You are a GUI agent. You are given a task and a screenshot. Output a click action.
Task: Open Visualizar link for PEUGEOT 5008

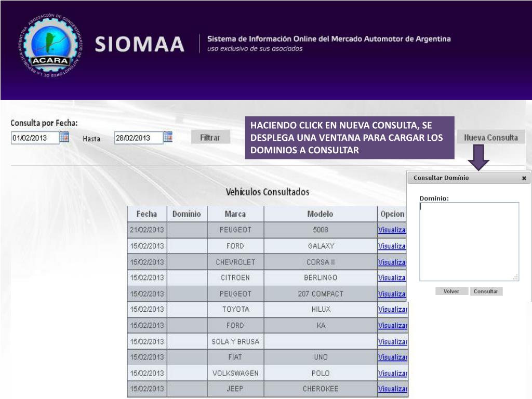click(392, 230)
